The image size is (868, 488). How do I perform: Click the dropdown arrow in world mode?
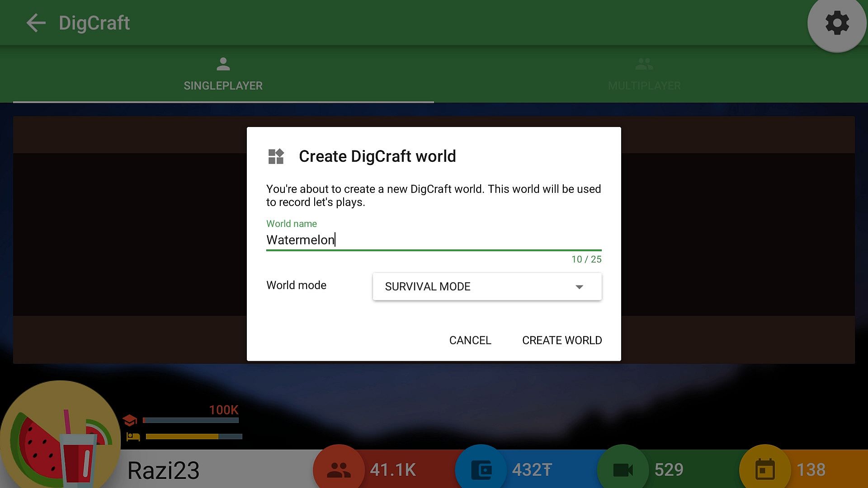pos(579,287)
